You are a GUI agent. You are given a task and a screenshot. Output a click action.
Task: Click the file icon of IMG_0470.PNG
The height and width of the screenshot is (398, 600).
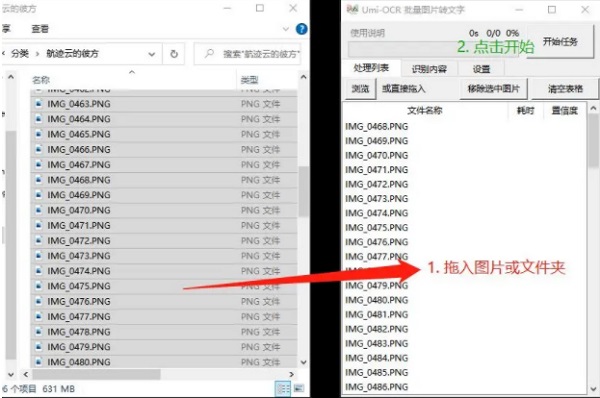click(38, 210)
